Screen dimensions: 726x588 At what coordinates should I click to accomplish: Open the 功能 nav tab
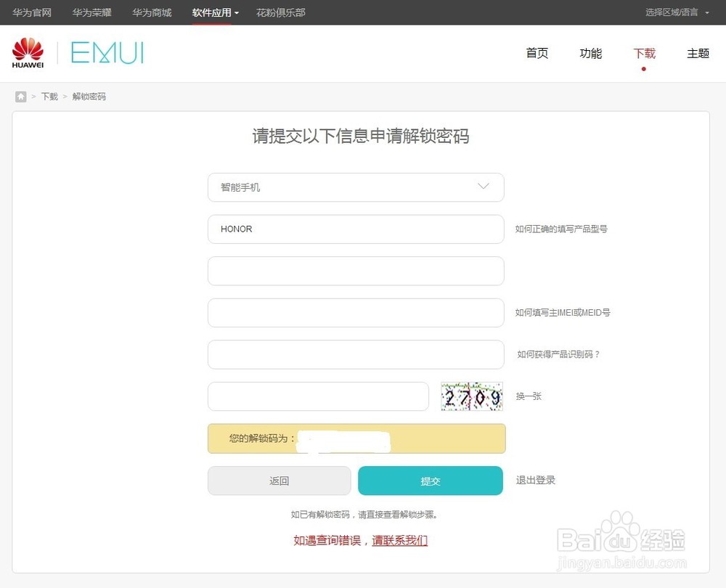coord(591,54)
